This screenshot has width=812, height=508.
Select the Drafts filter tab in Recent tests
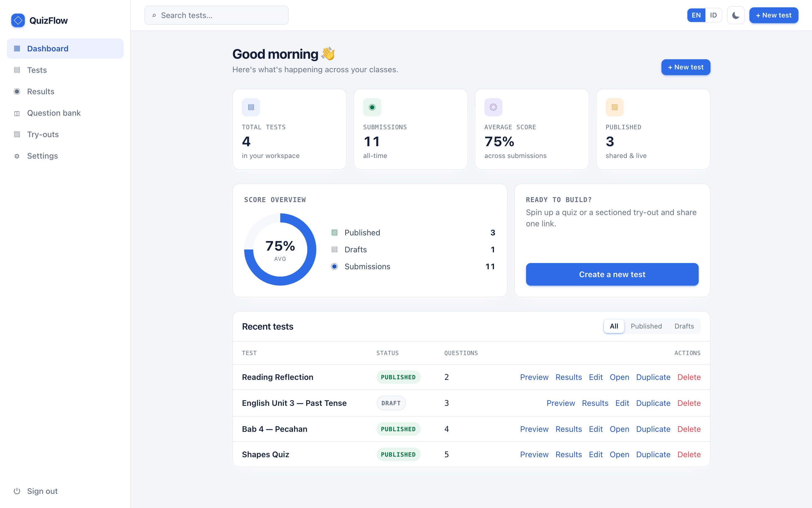click(684, 326)
